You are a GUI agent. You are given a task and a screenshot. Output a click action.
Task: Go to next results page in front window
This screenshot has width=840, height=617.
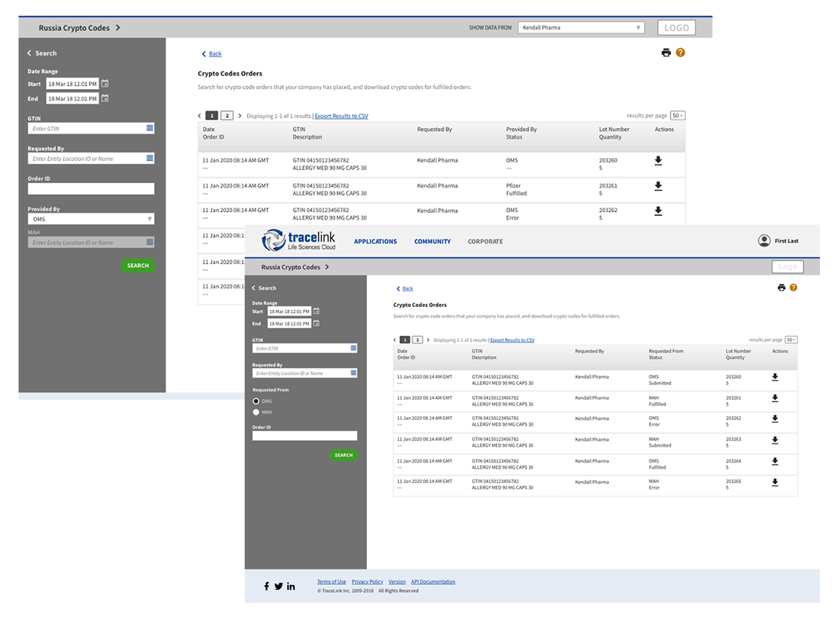pos(428,340)
